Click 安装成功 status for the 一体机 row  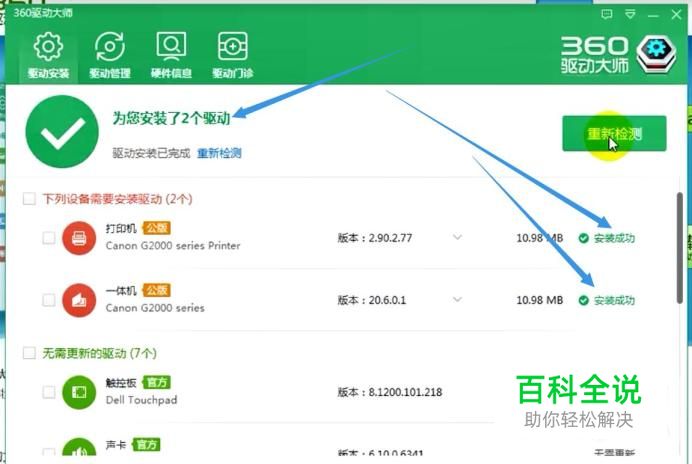pos(607,301)
